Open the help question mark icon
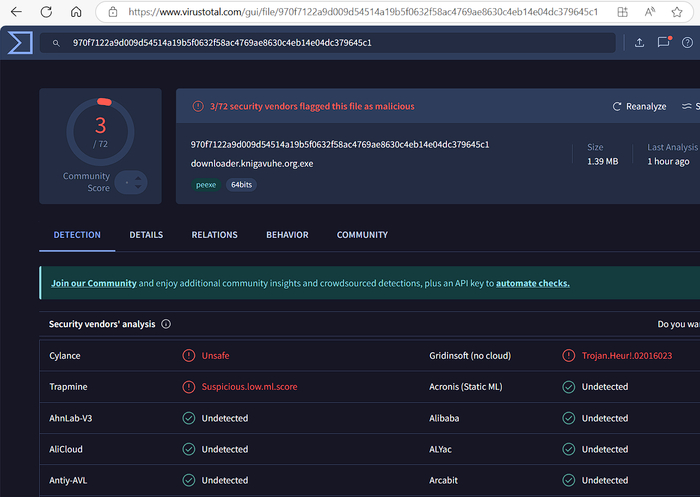 point(688,43)
